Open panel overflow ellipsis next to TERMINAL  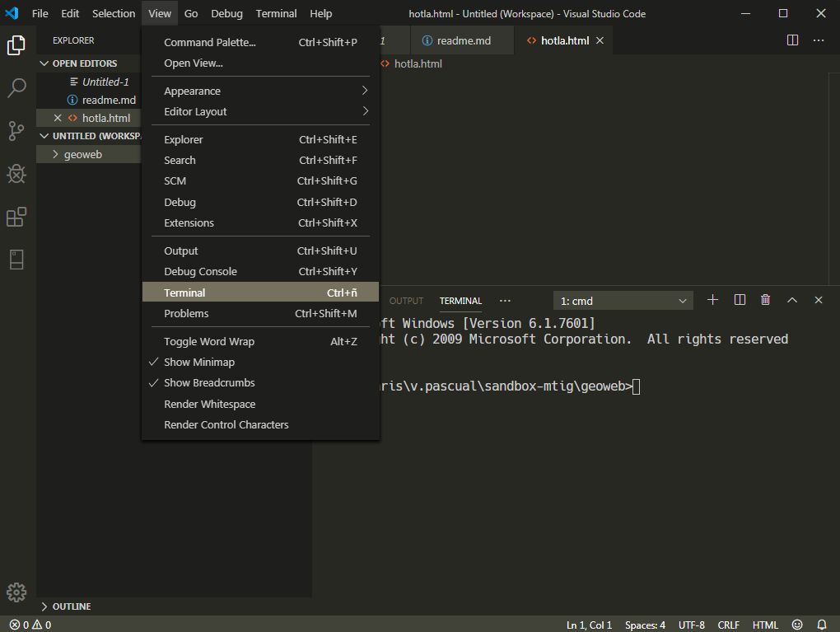point(505,301)
